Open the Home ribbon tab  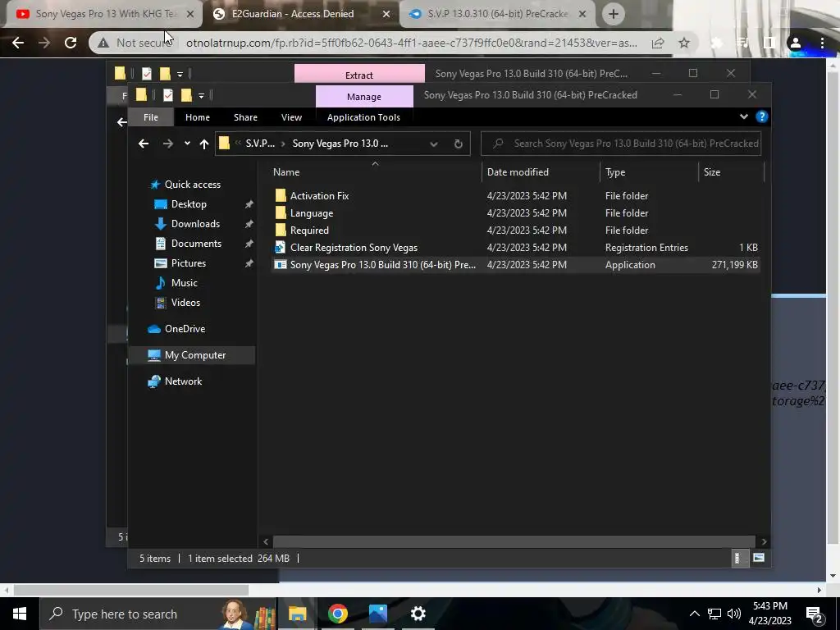(197, 117)
